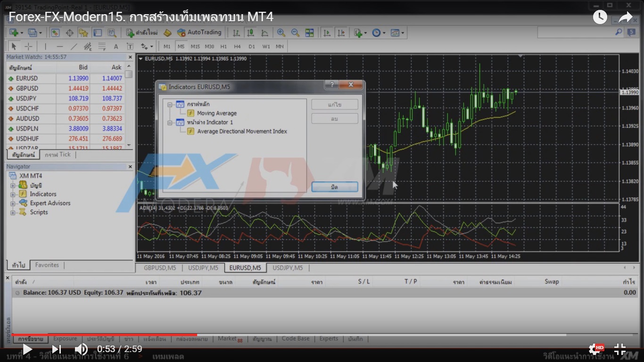Switch chart to H1 timeframe

pos(223,46)
